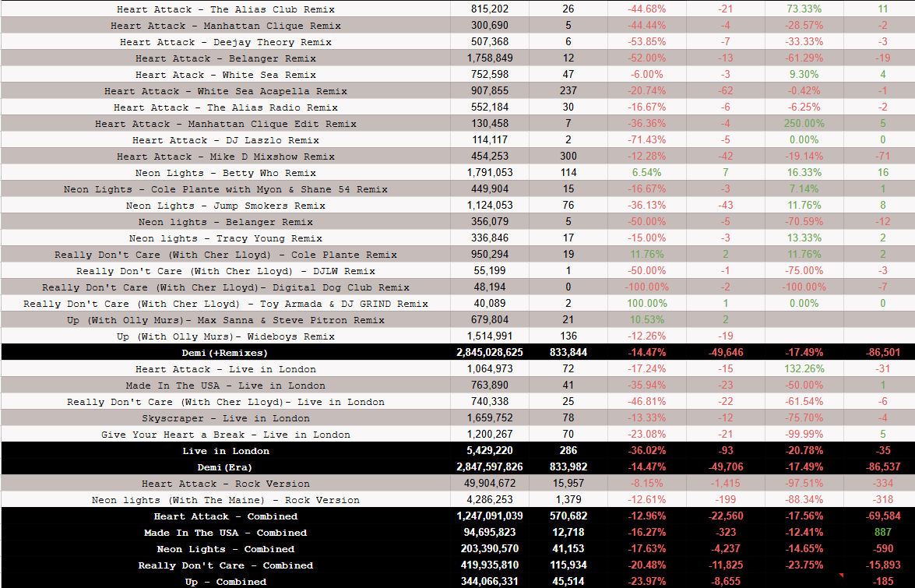The height and width of the screenshot is (588, 915).
Task: Select Up Max Sanna & Steve Pitron Remix cell
Action: [225, 319]
